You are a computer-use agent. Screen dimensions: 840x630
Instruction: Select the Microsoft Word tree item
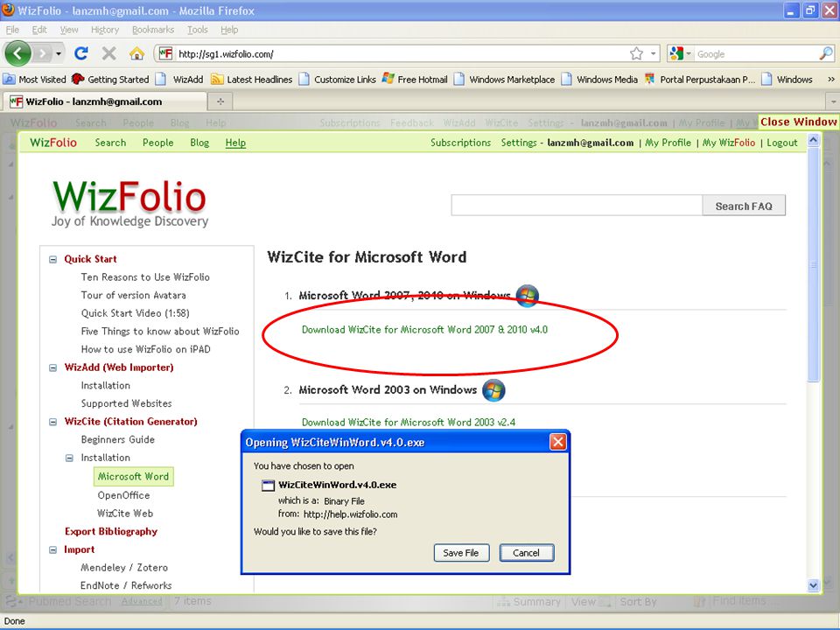(133, 476)
